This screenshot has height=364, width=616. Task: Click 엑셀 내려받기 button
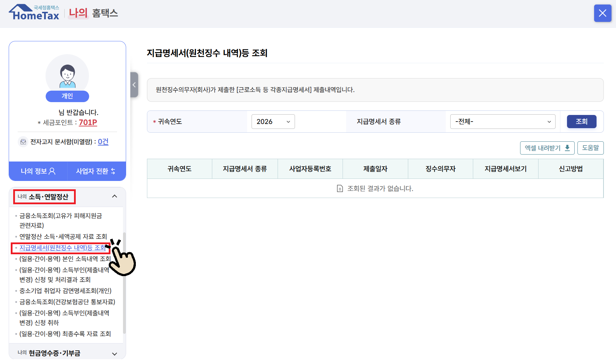[x=547, y=148]
